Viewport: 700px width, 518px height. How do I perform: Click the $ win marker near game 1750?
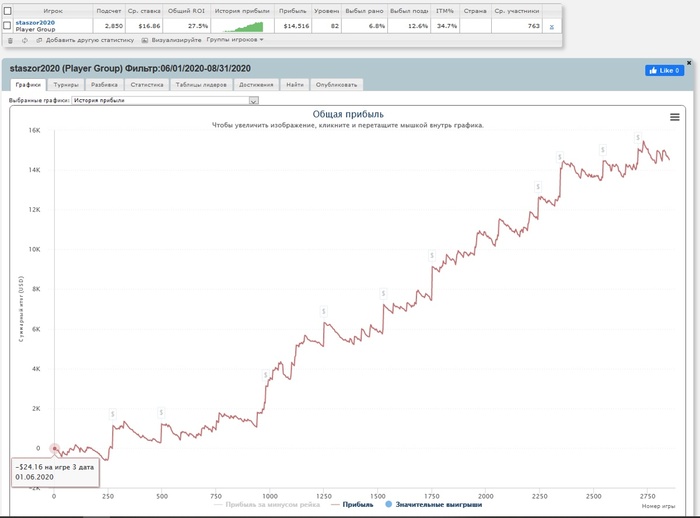(x=432, y=256)
